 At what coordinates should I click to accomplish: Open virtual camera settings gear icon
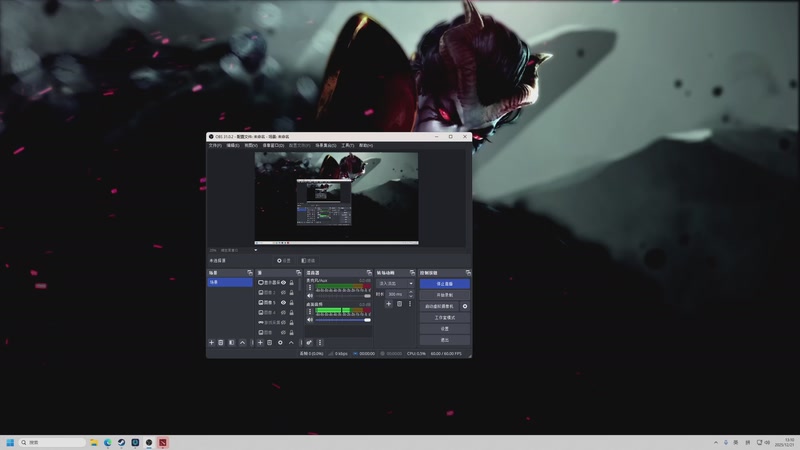click(465, 306)
